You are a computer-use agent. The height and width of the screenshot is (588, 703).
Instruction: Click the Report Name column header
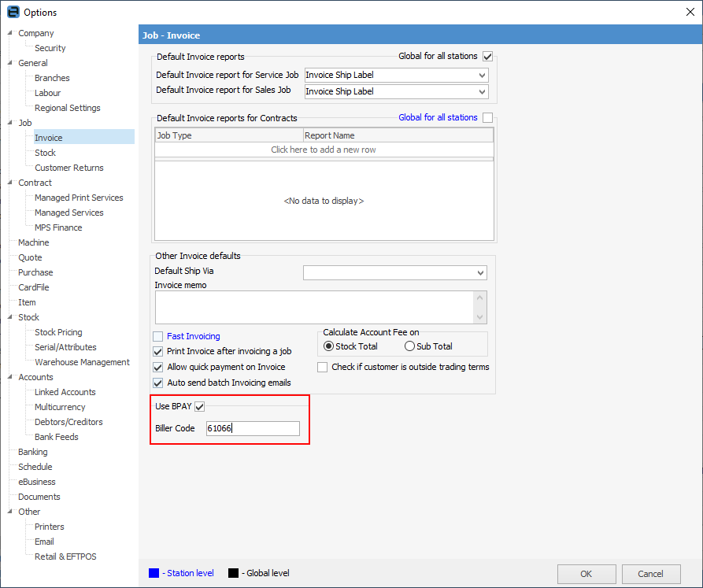tap(398, 135)
